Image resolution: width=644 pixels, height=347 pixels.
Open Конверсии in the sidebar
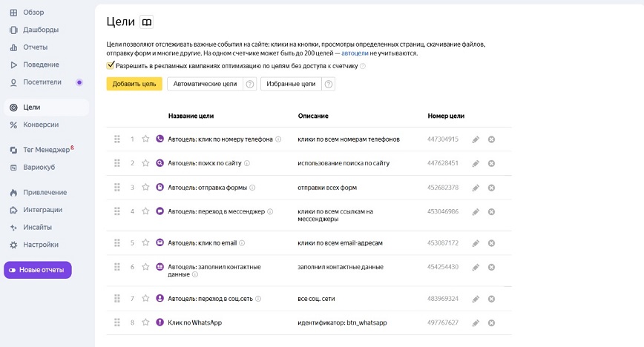[40, 125]
